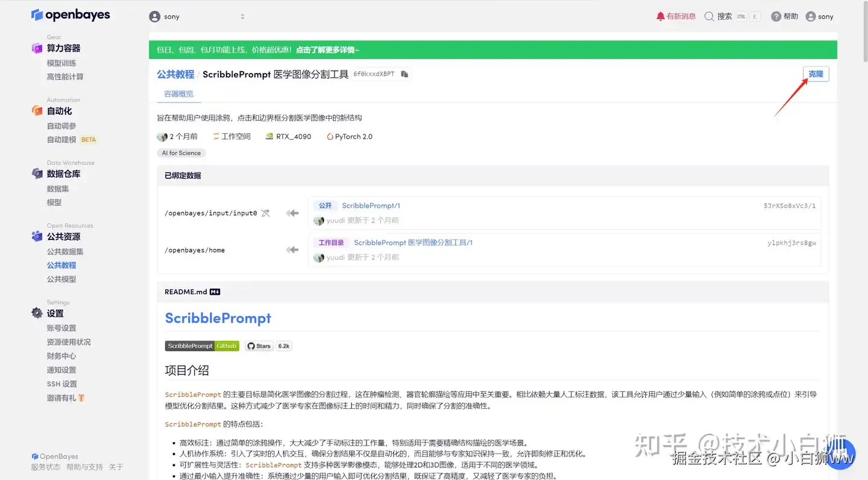868x480 pixels.
Task: Click the 克隆 button
Action: point(816,74)
